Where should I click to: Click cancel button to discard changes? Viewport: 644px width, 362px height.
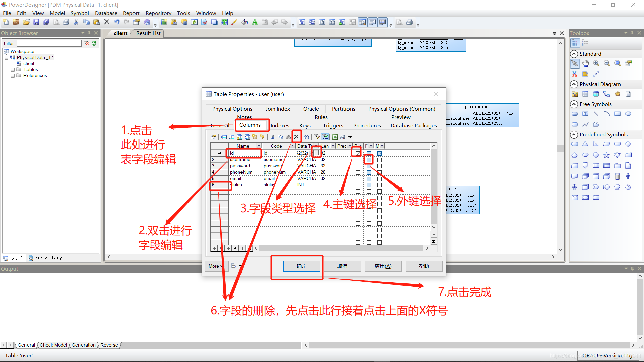343,266
